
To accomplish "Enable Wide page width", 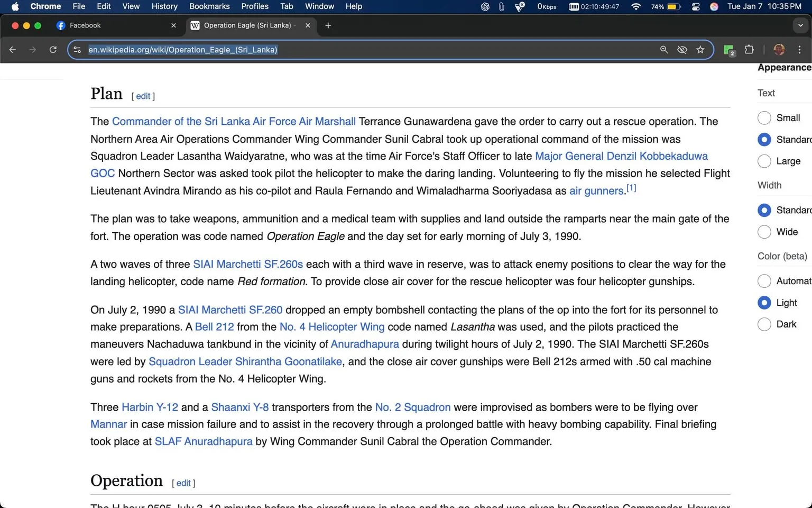I will coord(764,232).
